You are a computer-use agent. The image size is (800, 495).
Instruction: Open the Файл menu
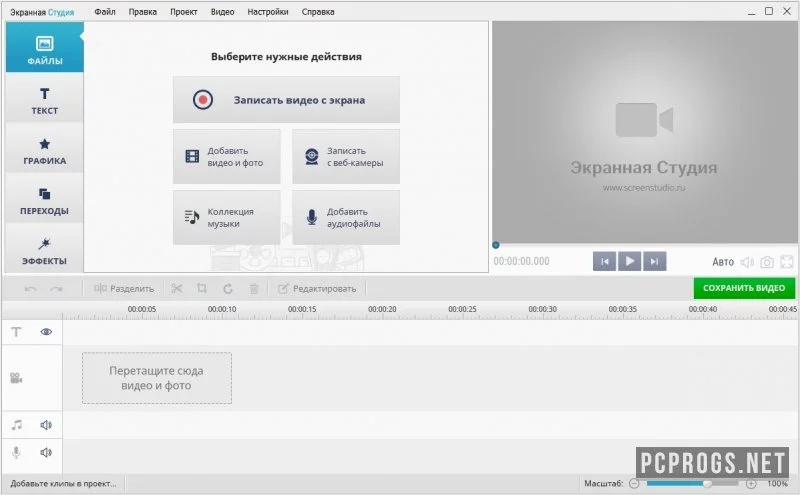coord(105,12)
